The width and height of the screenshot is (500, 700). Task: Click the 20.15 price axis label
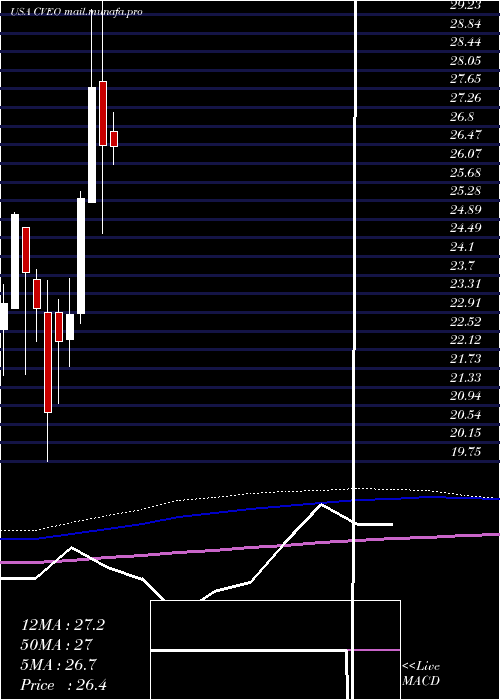coord(465,433)
